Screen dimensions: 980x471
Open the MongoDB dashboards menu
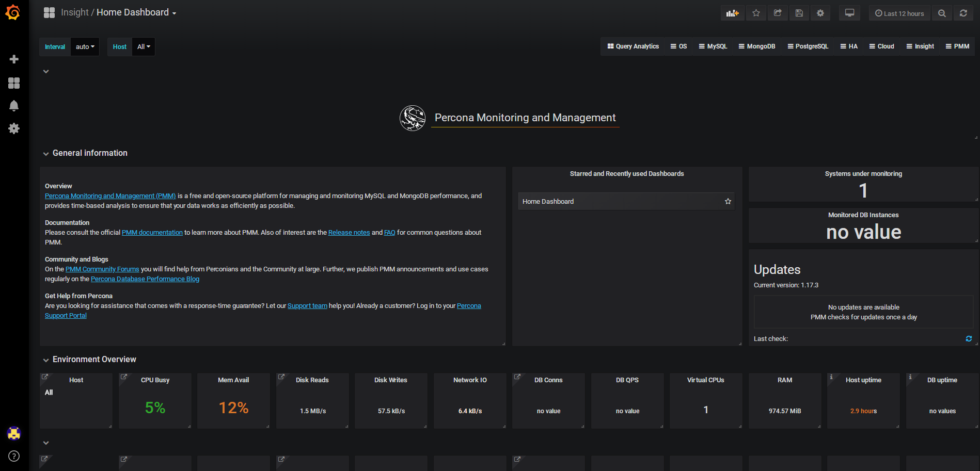756,46
